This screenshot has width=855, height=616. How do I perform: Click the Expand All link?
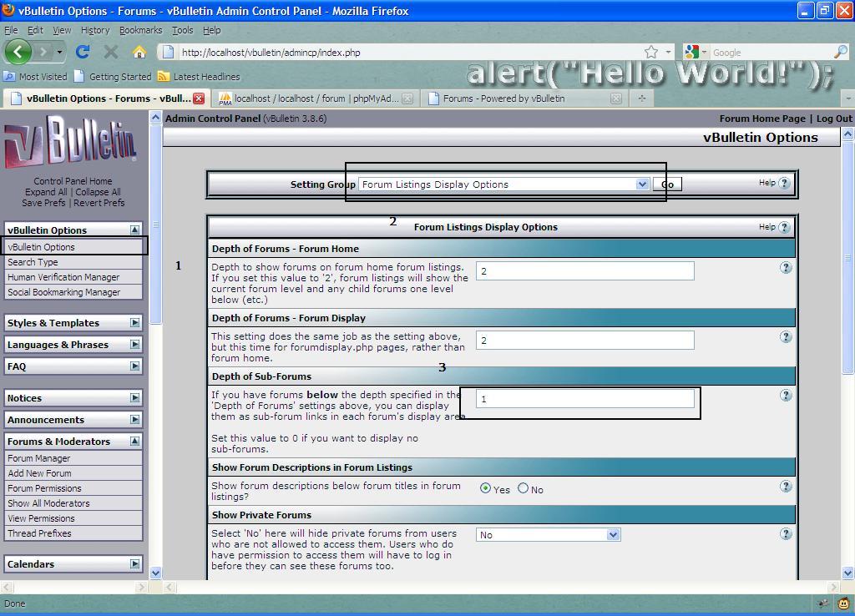coord(46,192)
